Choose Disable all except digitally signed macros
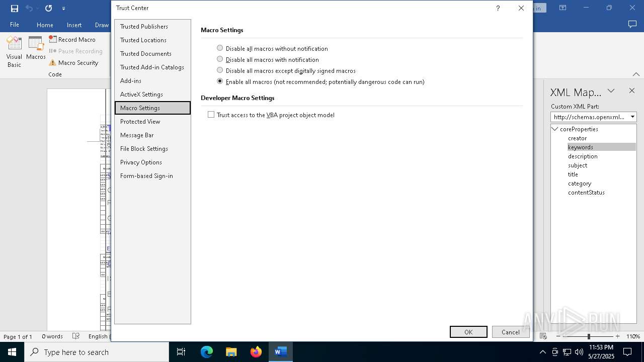The width and height of the screenshot is (644, 362). pyautogui.click(x=220, y=70)
